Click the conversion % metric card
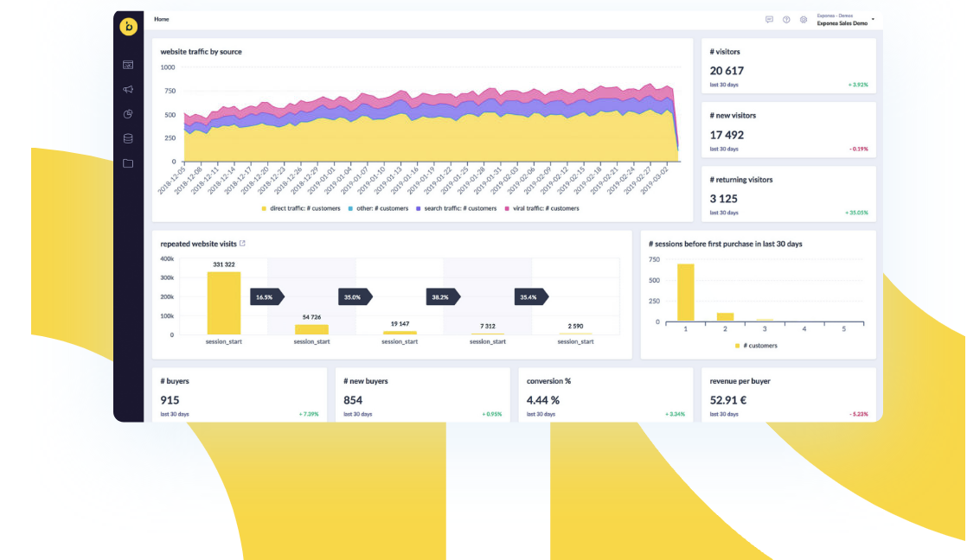This screenshot has width=967, height=560. 605,394
